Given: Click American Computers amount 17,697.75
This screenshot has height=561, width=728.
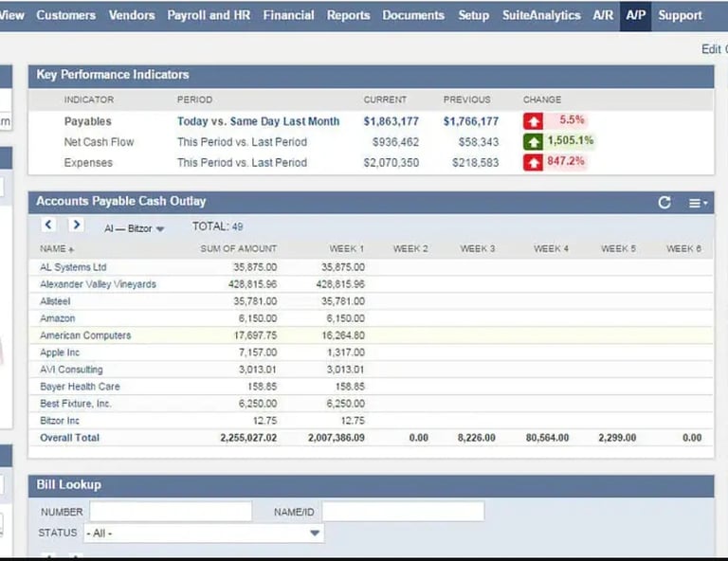Looking at the screenshot, I should pos(255,335).
